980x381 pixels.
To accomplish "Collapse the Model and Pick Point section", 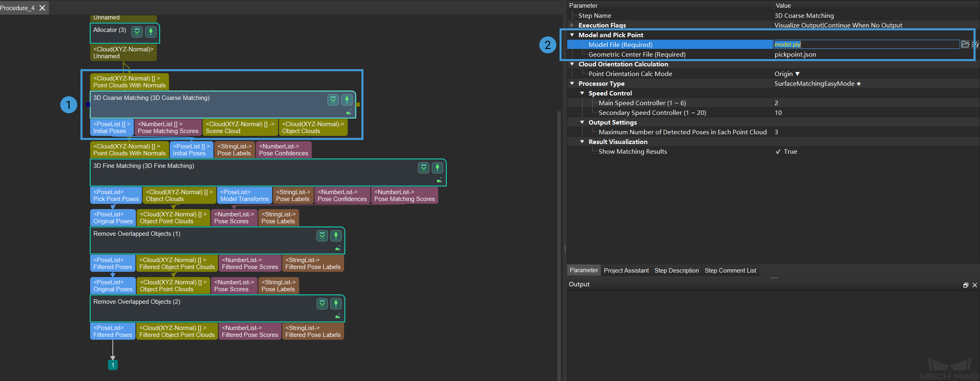I will pos(572,35).
